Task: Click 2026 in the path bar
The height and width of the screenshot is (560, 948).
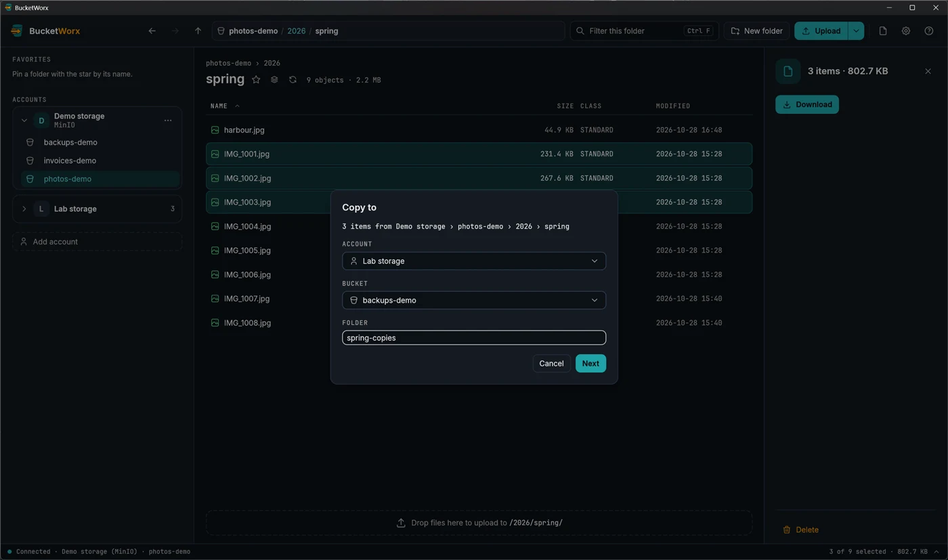Action: click(x=296, y=31)
